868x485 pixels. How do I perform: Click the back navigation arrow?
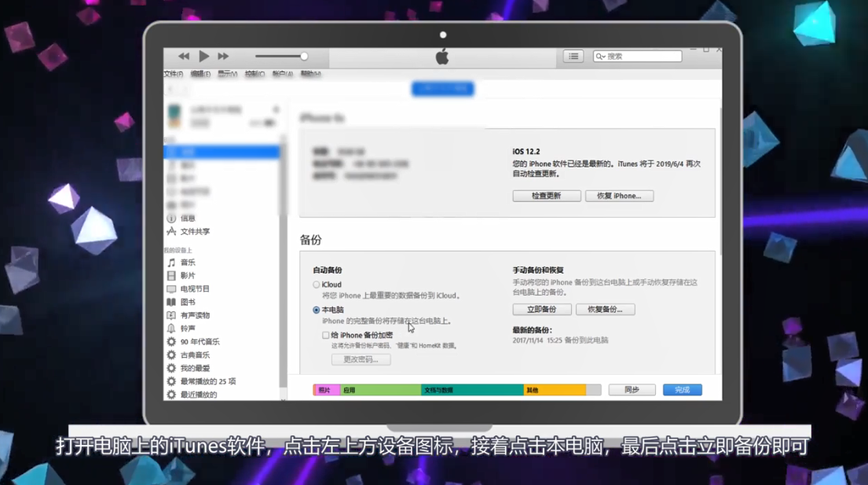170,89
